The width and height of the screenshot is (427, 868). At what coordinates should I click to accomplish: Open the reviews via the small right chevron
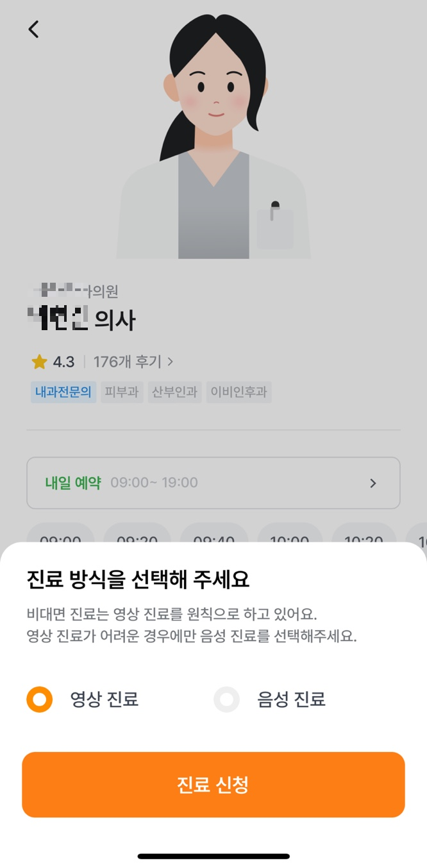coord(169,361)
